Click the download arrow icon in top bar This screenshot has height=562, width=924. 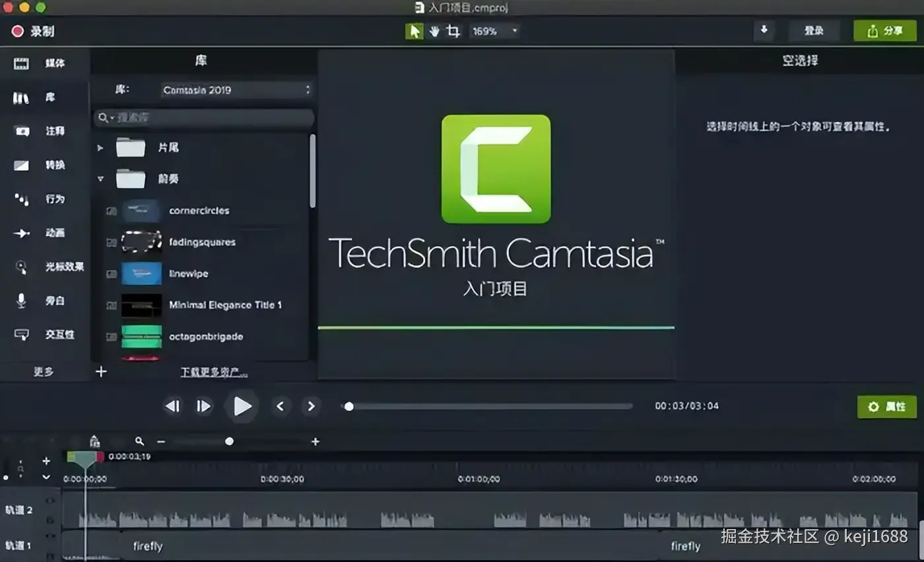764,30
